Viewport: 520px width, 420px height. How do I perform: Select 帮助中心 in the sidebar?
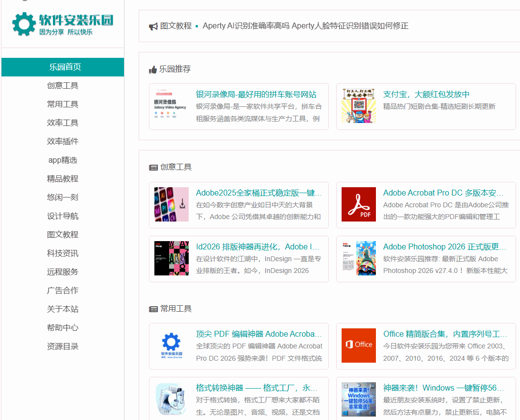pyautogui.click(x=63, y=328)
